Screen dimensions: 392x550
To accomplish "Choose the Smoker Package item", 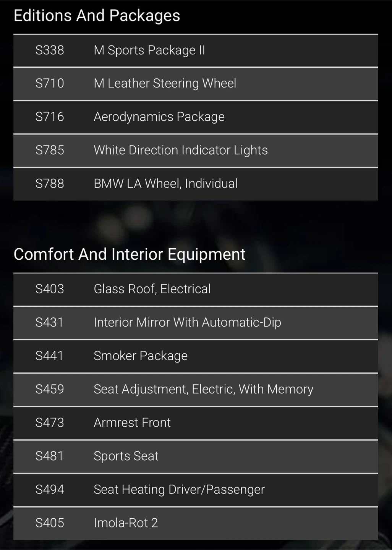I will click(141, 356).
